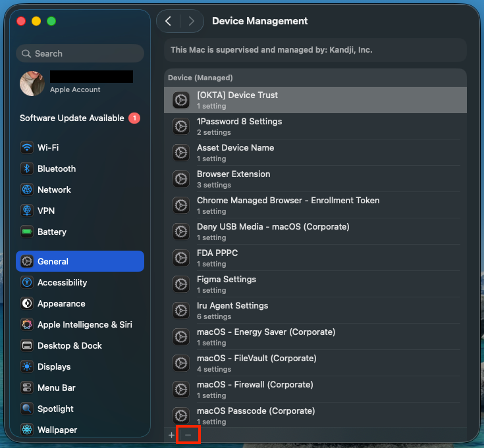Click the Displays sun icon
This screenshot has width=484, height=448.
27,366
